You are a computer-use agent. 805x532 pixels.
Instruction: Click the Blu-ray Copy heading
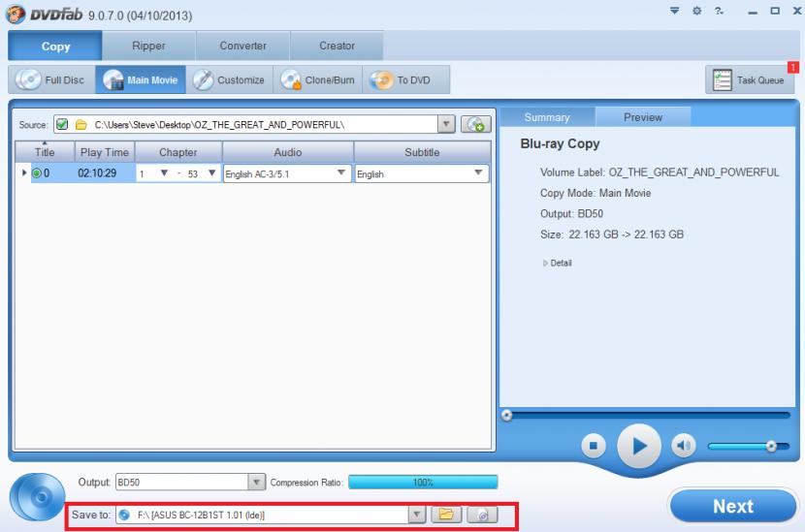tap(561, 143)
